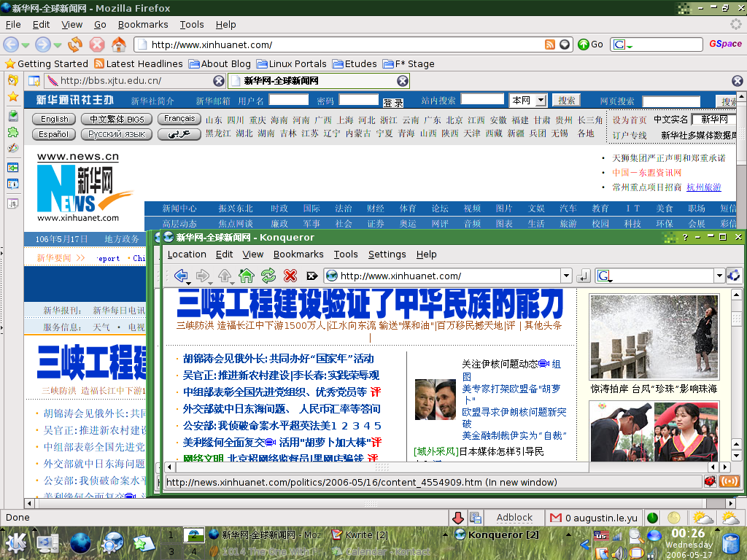Click wave splashing photo thumbnail
Image resolution: width=747 pixels, height=560 pixels.
click(x=654, y=337)
